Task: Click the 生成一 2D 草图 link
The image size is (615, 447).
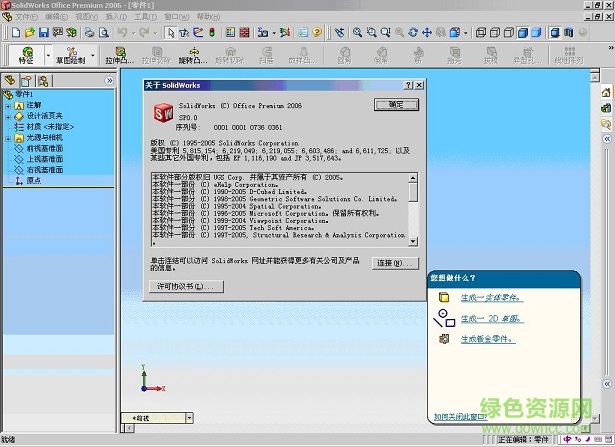Action: (x=492, y=318)
